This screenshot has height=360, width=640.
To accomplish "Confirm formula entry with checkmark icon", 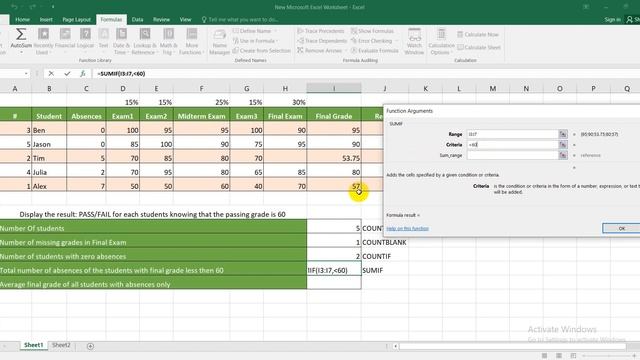I will point(67,73).
